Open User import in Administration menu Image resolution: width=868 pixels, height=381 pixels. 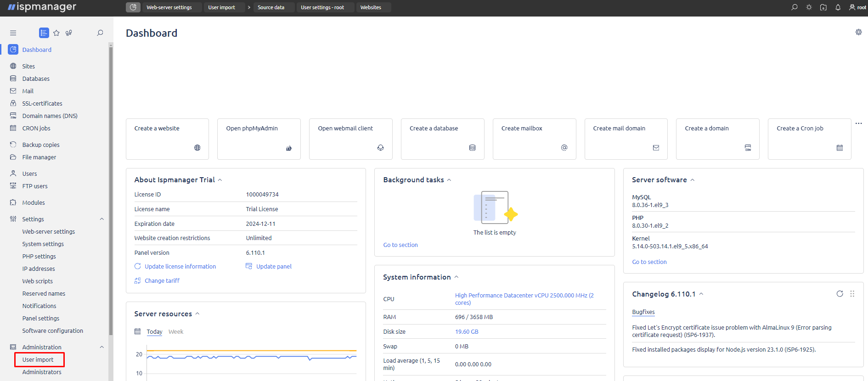38,359
